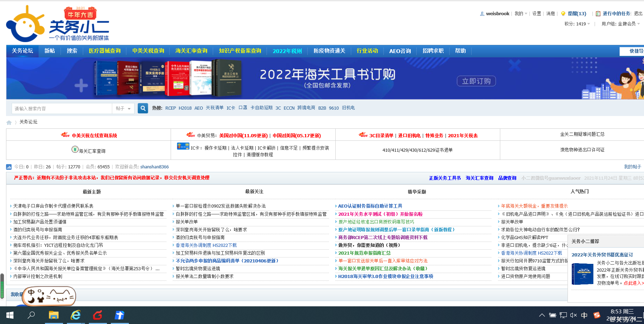Click the 立即订购 banner button
The width and height of the screenshot is (644, 324).
pos(476,81)
